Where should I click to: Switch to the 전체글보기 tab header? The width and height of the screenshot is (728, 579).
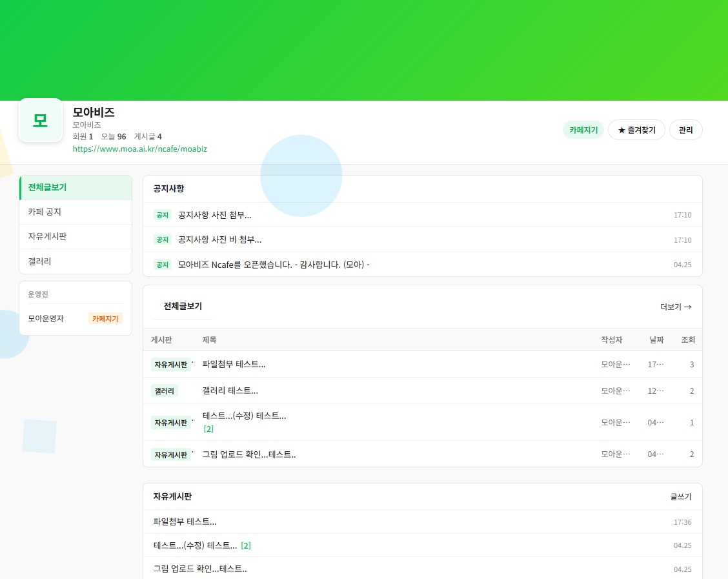(183, 306)
